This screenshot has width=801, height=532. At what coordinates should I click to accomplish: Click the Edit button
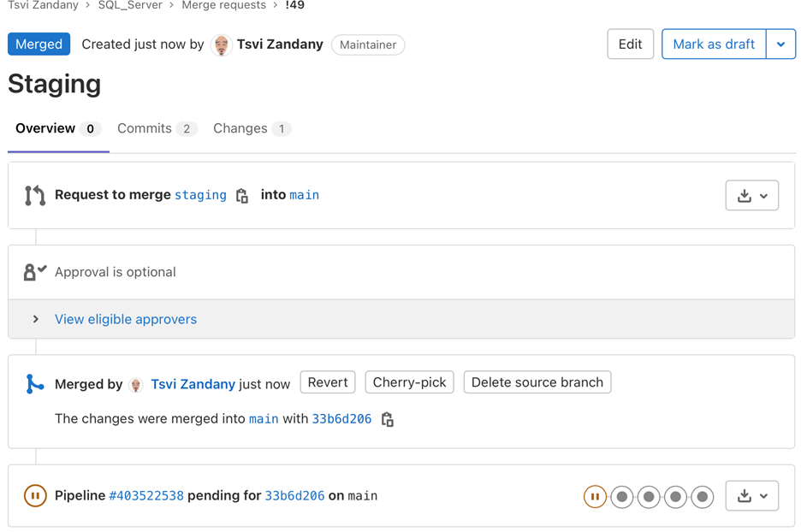click(630, 44)
